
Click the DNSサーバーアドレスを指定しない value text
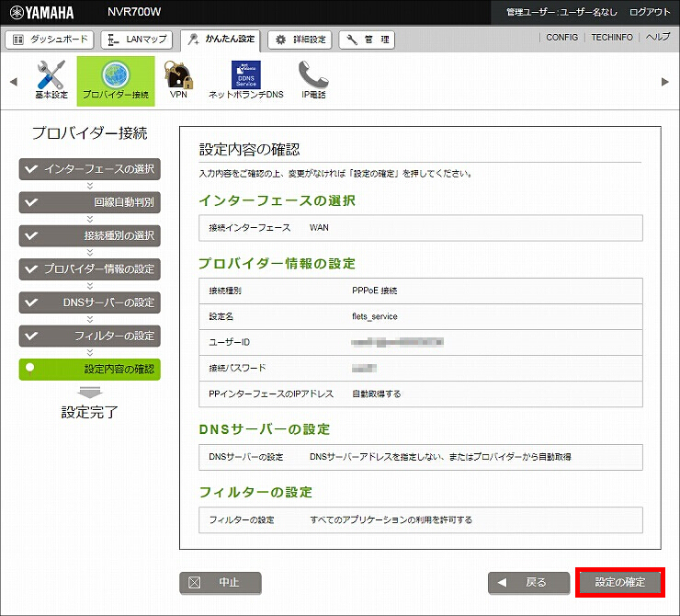[x=440, y=457]
